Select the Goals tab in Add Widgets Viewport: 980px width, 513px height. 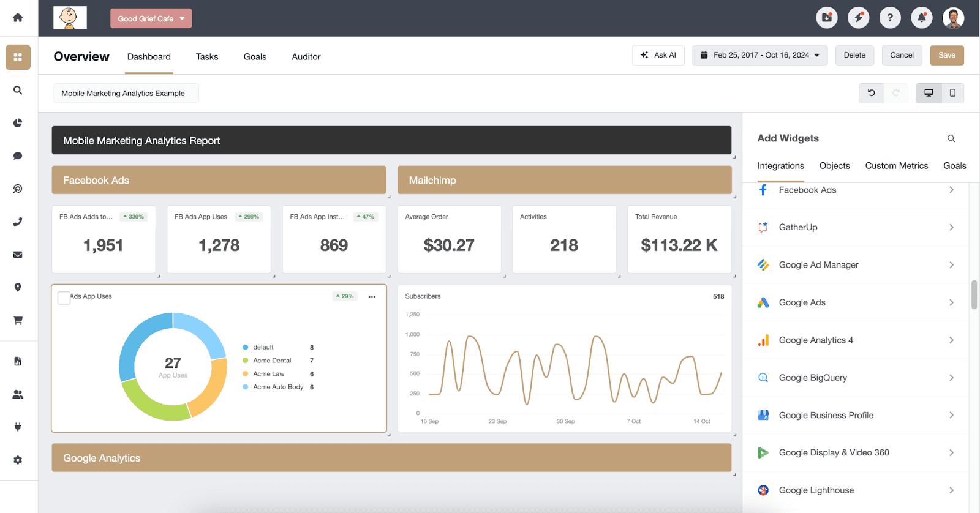click(x=954, y=166)
